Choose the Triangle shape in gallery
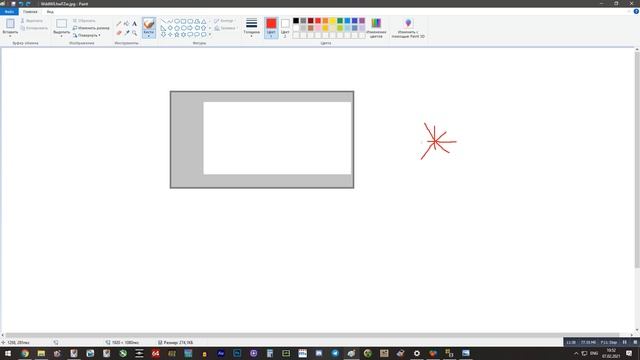Viewport: 640px width, 360px height. (x=203, y=21)
